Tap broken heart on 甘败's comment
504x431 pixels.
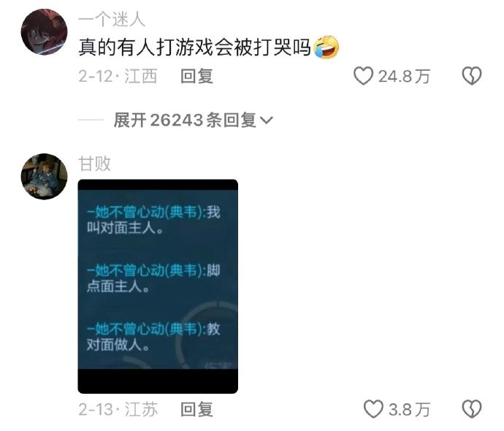[472, 409]
